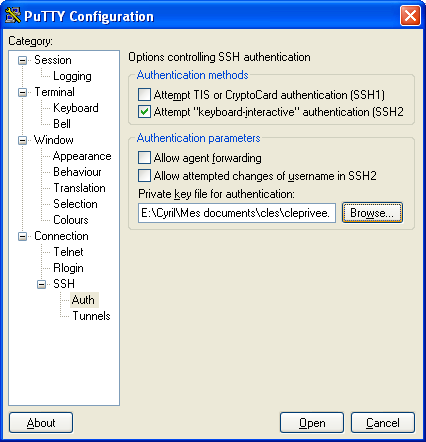426x442 pixels.
Task: Select the Tunnels category
Action: (x=91, y=316)
